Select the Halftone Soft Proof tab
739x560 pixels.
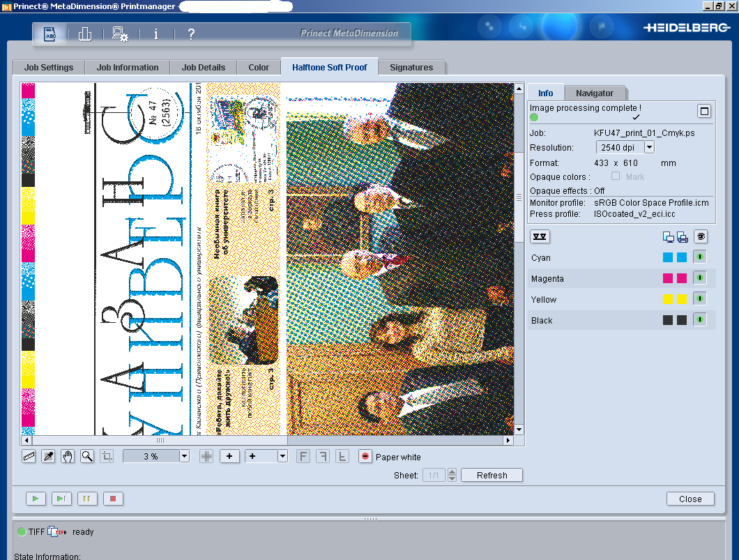tap(330, 68)
